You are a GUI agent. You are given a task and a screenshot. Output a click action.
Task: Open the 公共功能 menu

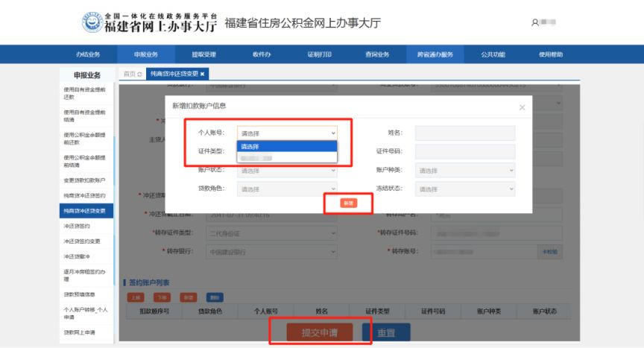pyautogui.click(x=493, y=54)
